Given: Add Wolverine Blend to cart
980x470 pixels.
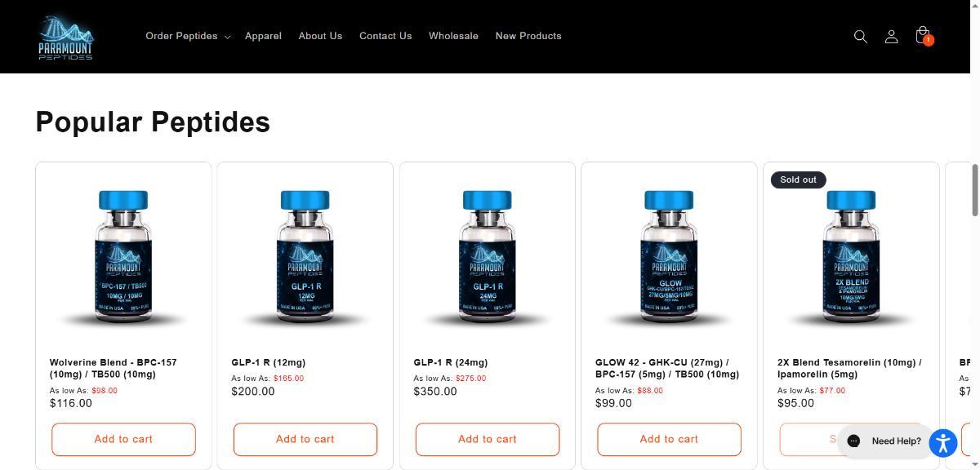Looking at the screenshot, I should (123, 439).
